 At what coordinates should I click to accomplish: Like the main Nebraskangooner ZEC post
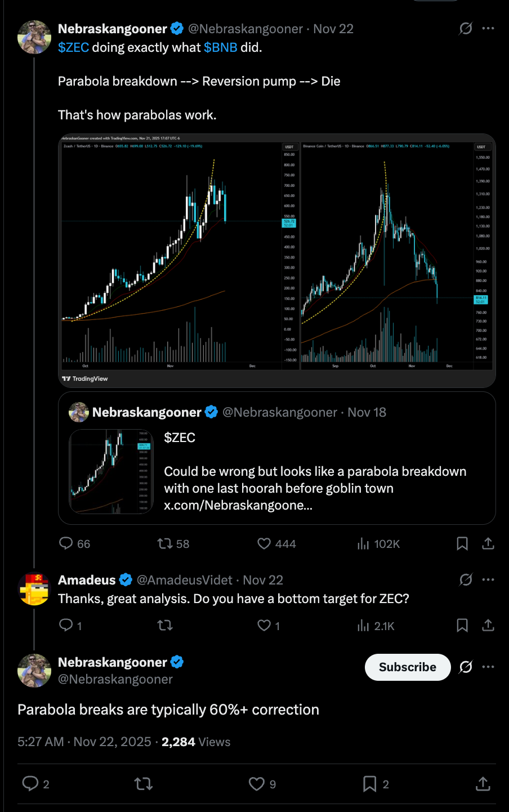click(265, 543)
